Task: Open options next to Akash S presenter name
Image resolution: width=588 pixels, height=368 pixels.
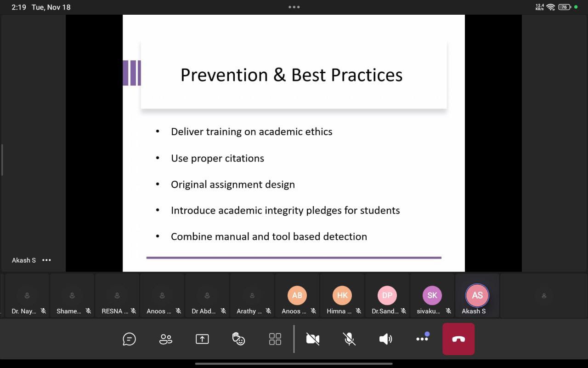Action: 46,260
